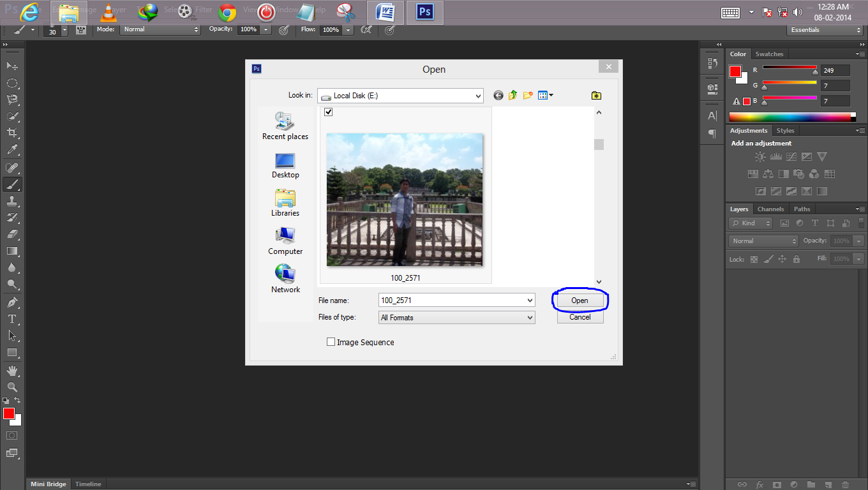Click the circled Open button

pos(580,300)
